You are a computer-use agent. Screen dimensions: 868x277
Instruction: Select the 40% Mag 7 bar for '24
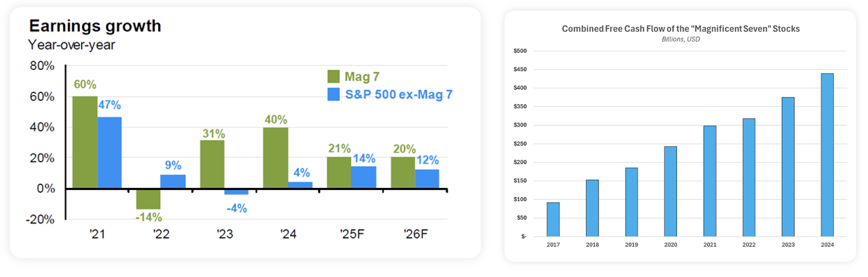(x=275, y=158)
